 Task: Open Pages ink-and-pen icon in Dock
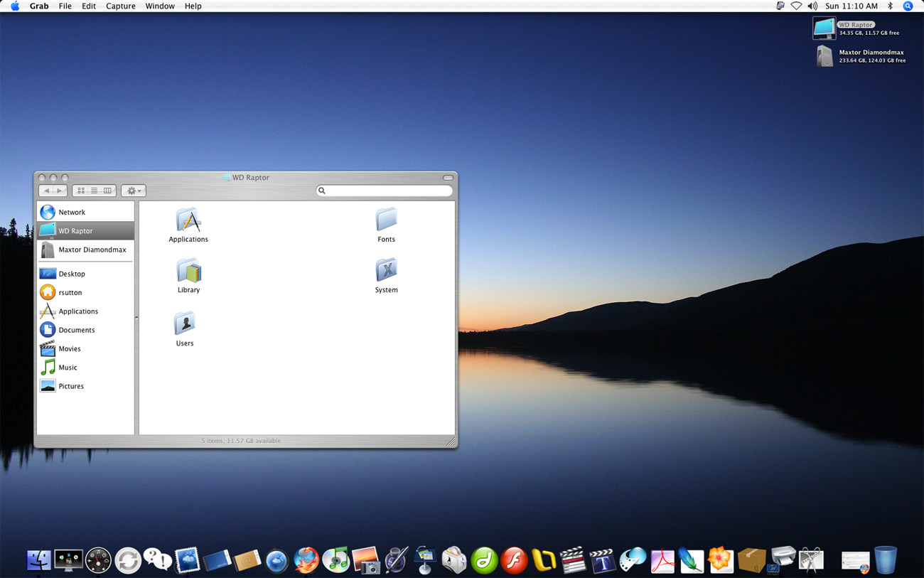click(396, 560)
